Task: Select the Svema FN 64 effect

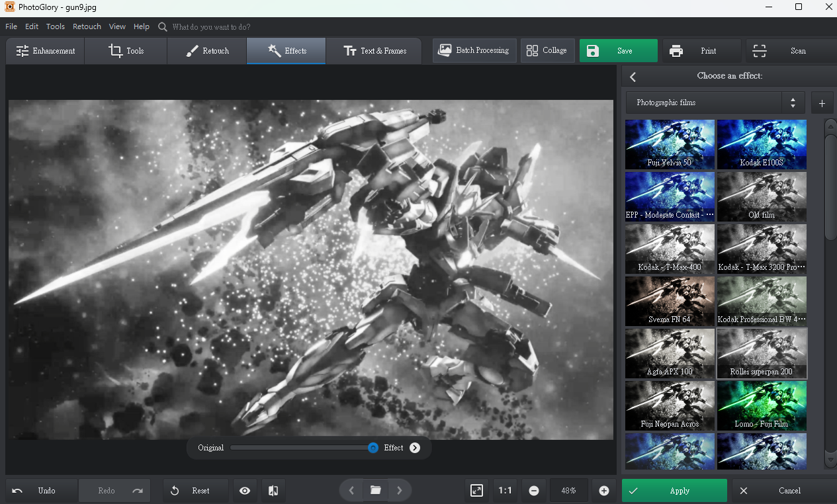Action: pyautogui.click(x=670, y=301)
